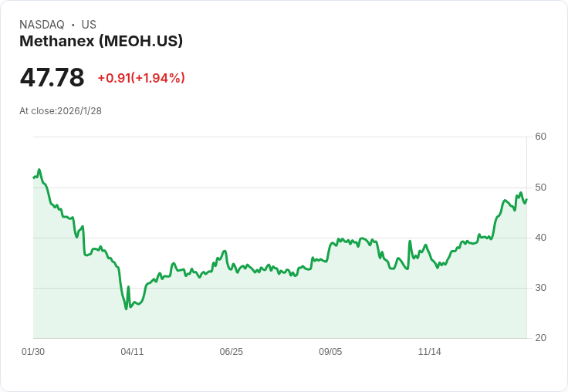Click the 04/11 date axis label

click(x=132, y=352)
